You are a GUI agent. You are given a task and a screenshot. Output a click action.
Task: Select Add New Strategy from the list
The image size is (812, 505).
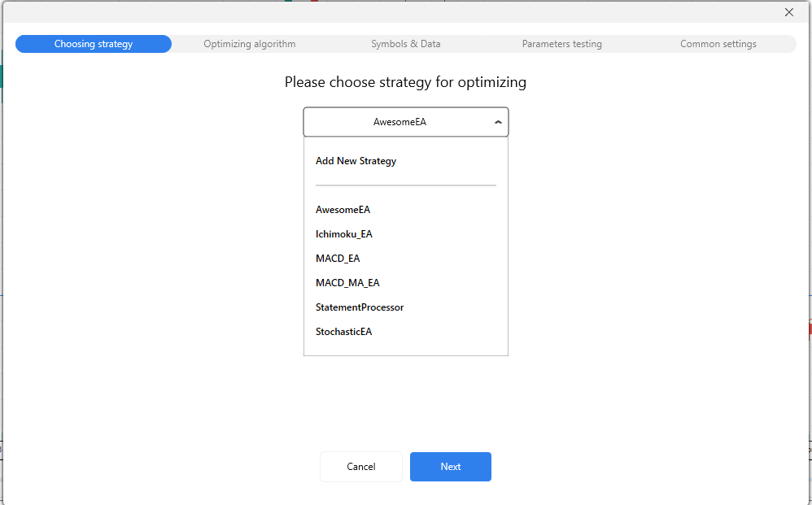356,161
